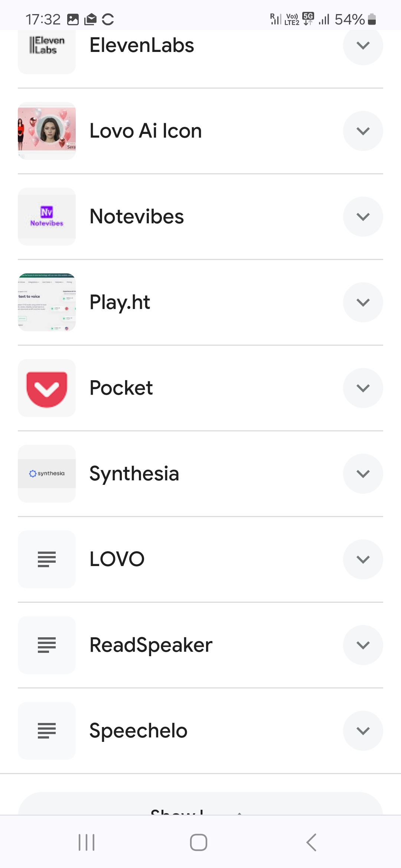Expand the Pocket dropdown chevron

[363, 388]
